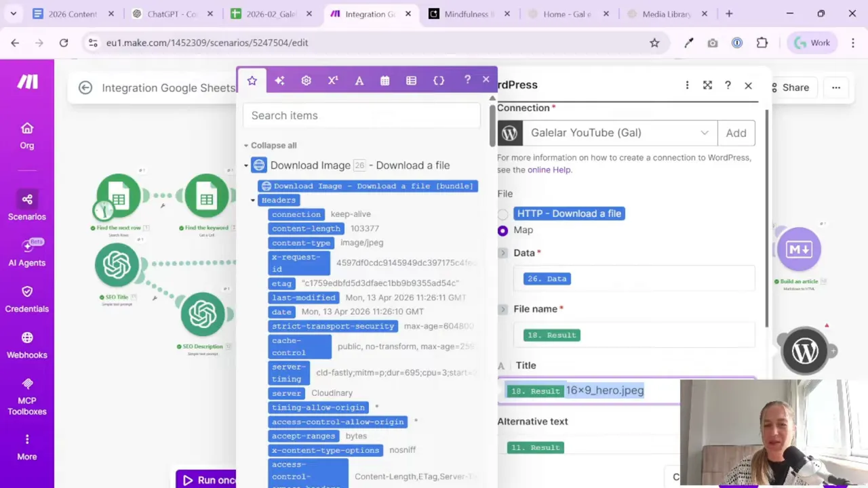
Task: Click Add connection button
Action: coord(736,133)
